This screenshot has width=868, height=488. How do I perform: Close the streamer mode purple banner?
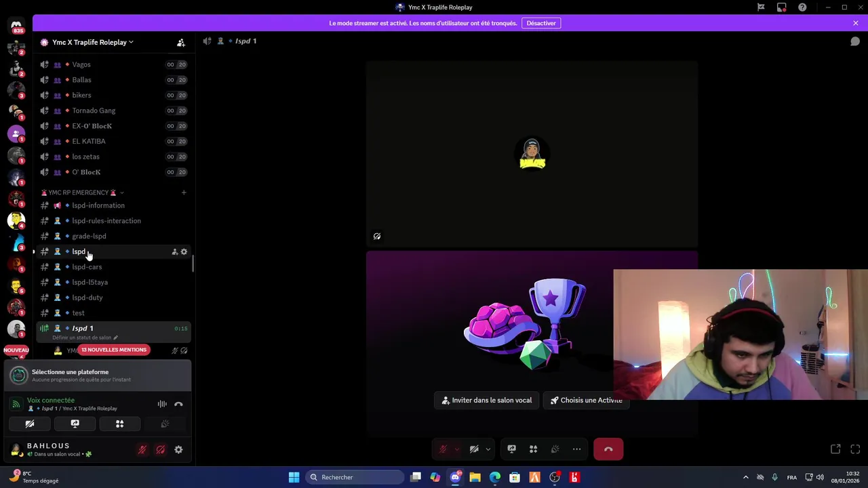856,23
